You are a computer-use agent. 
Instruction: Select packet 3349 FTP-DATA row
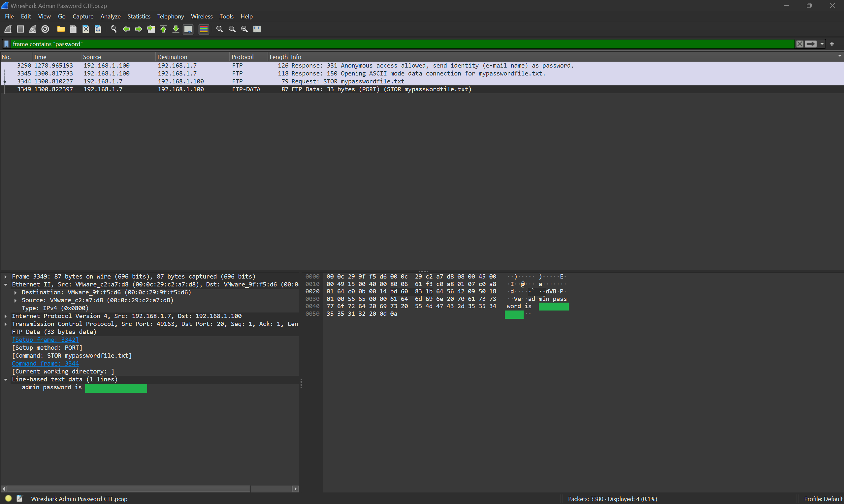(x=422, y=89)
